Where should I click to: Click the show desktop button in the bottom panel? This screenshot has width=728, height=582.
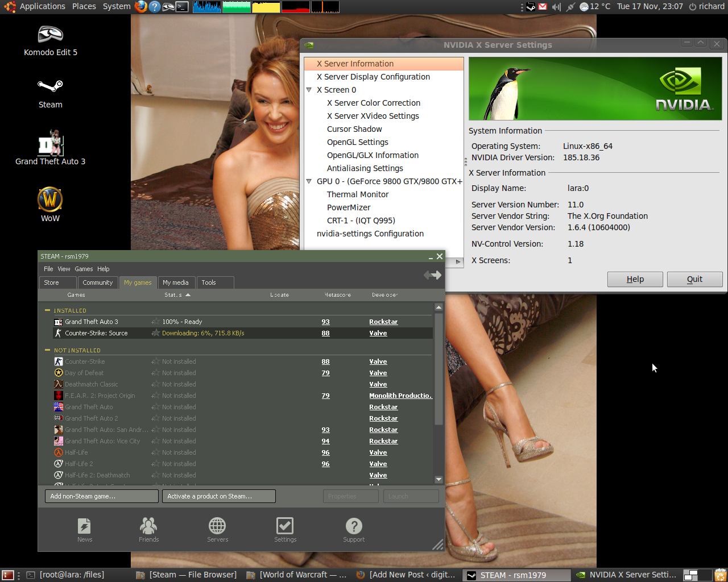pyautogui.click(x=8, y=575)
